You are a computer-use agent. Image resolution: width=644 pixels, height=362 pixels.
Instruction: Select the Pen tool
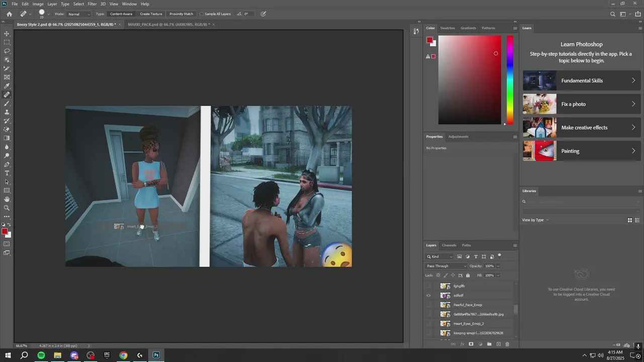click(x=7, y=164)
